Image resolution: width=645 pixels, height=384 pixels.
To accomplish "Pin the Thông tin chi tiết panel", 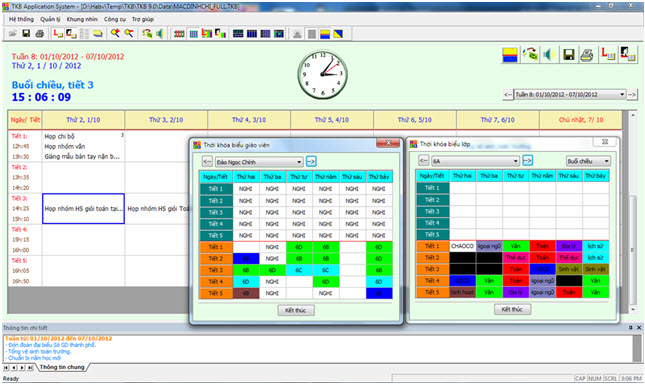I will coord(631,328).
